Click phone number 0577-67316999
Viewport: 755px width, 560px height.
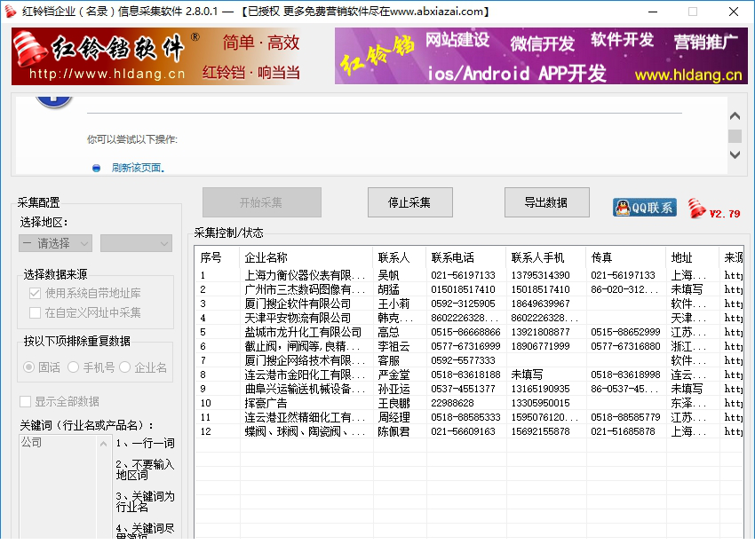click(x=465, y=346)
